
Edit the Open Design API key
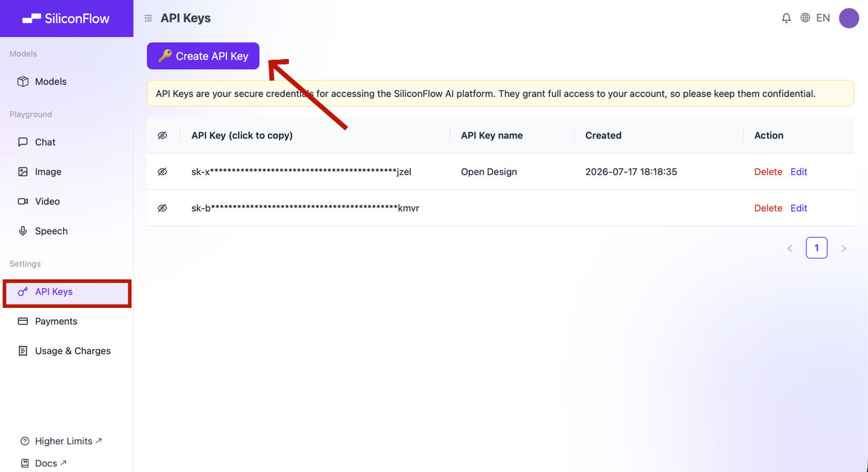click(x=799, y=172)
